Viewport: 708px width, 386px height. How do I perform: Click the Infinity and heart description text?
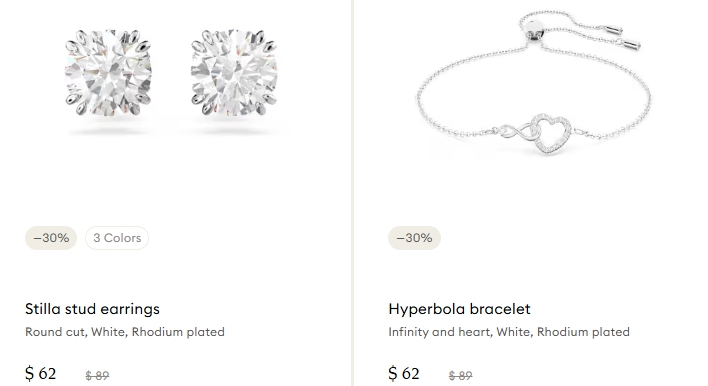coord(509,332)
